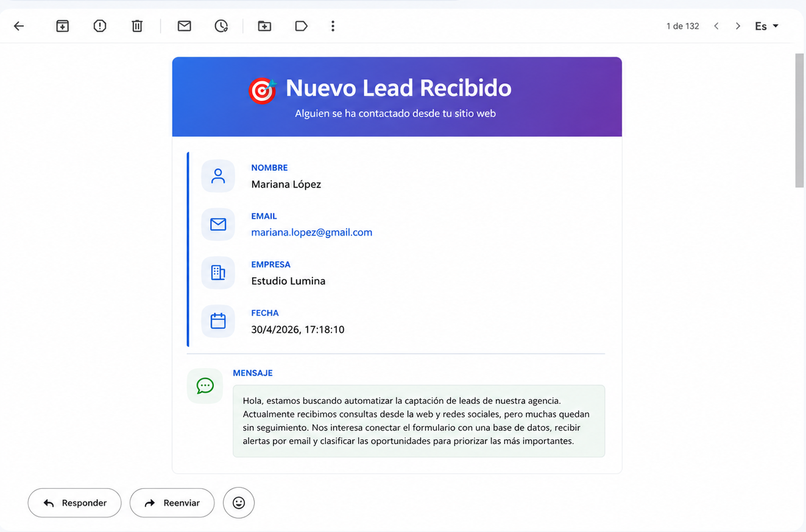Image resolution: width=806 pixels, height=532 pixels.
Task: Click the NOMBRE field label
Action: click(x=269, y=168)
